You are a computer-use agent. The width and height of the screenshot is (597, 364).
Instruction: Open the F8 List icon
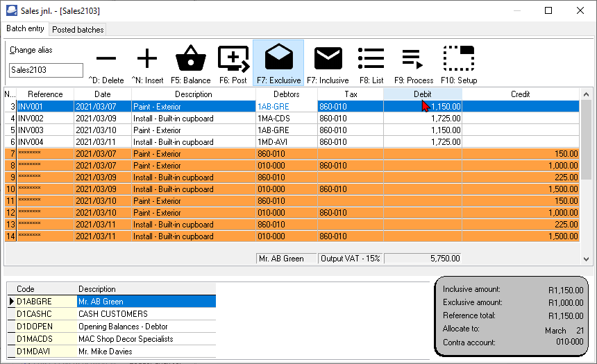tap(371, 58)
